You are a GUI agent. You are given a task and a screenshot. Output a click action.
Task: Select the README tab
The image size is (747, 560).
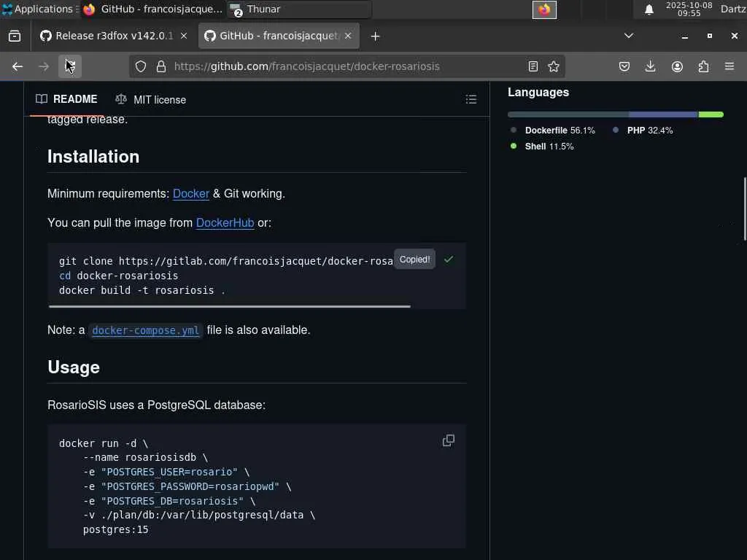tap(66, 99)
